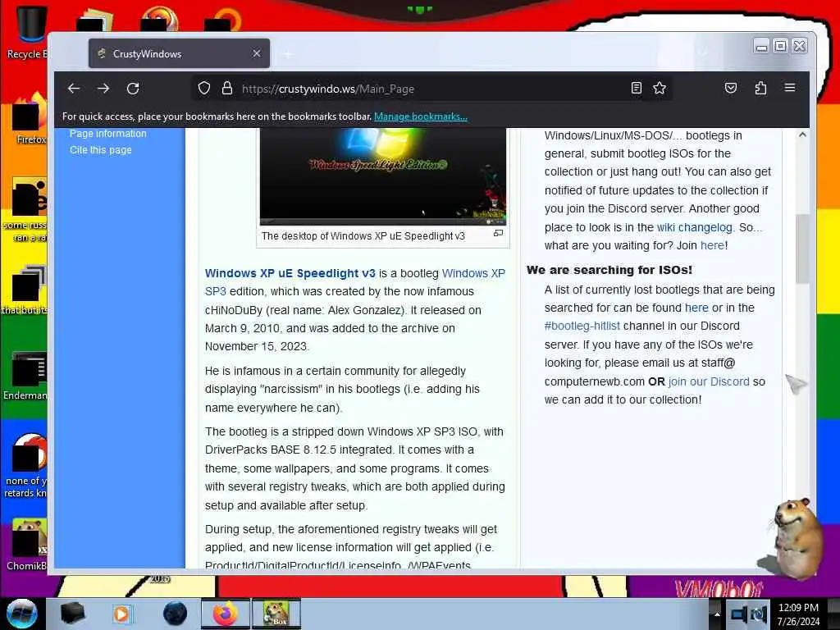Open the Windows Start orb
Screen dimensions: 840x630
21,614
